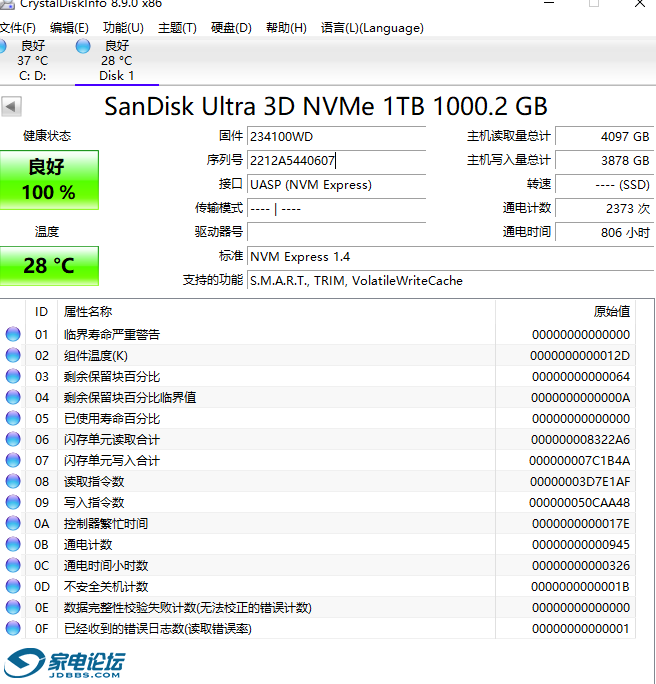Click the interface field UASP (NVM Express)
The image size is (656, 684).
click(336, 185)
